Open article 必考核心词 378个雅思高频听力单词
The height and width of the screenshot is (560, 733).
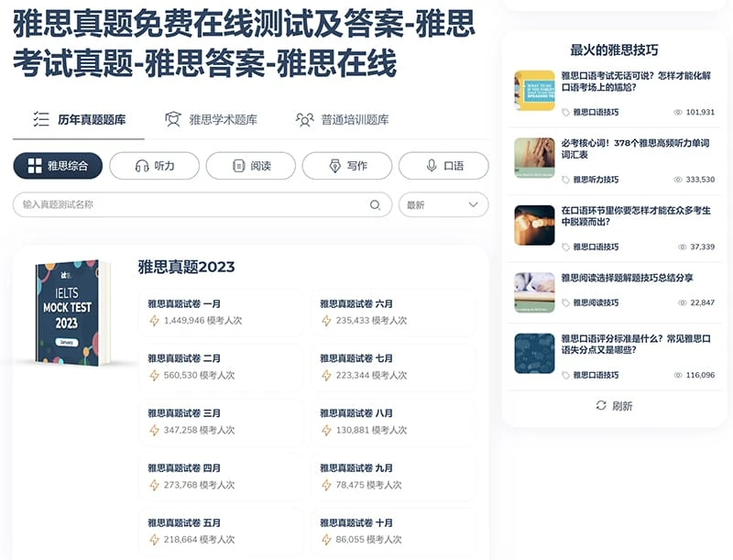pyautogui.click(x=635, y=148)
